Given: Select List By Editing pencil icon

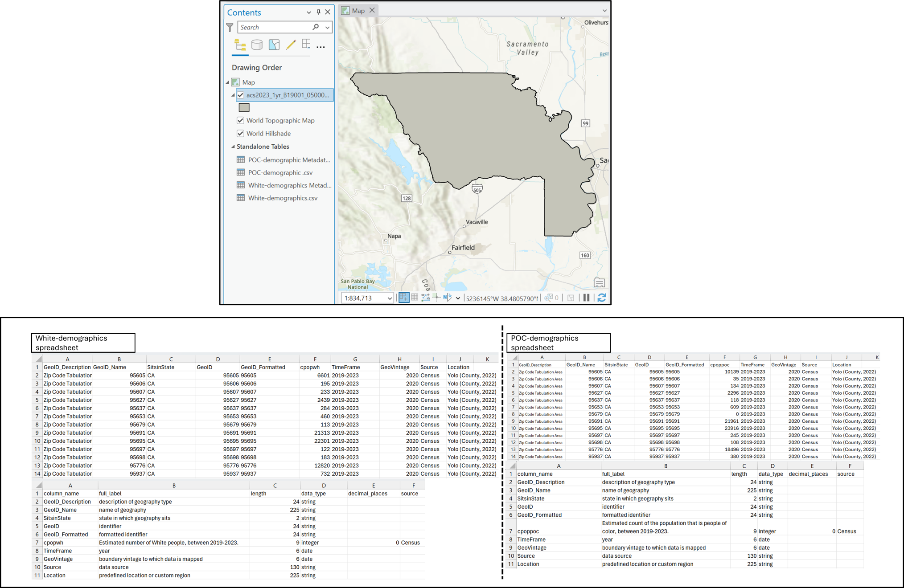Looking at the screenshot, I should point(291,45).
